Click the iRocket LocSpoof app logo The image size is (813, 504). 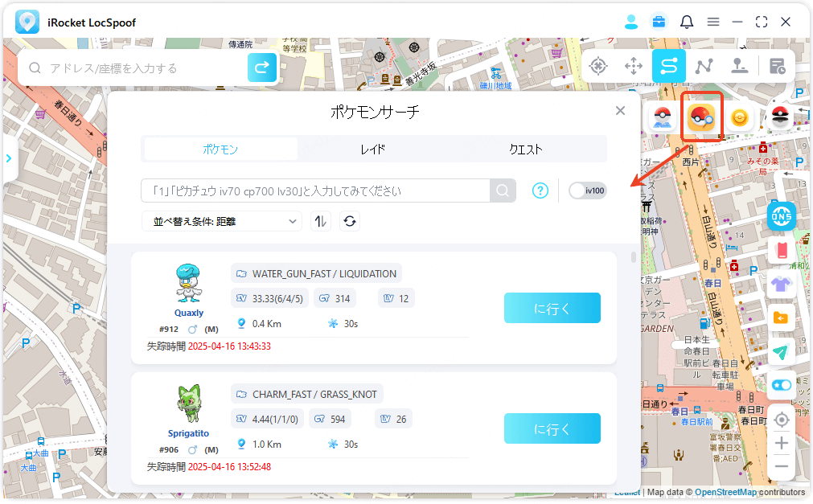coord(27,22)
